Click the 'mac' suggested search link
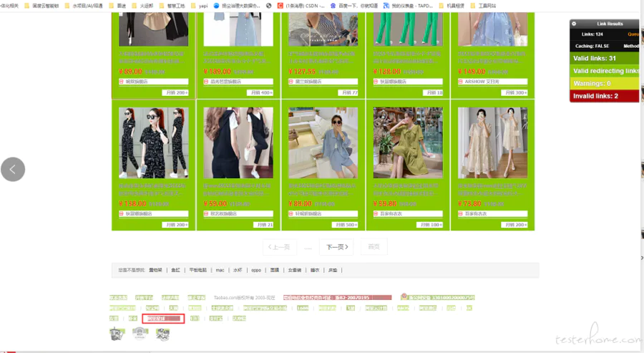 (220, 270)
